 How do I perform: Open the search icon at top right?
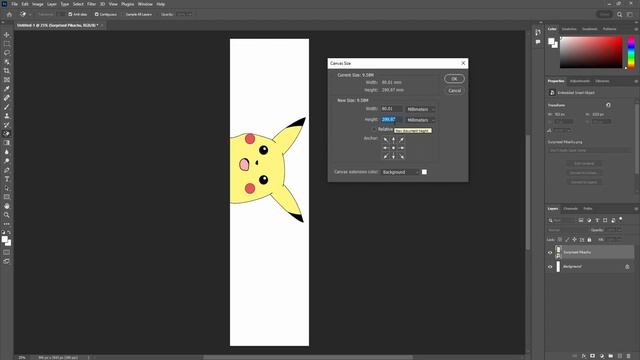click(620, 14)
